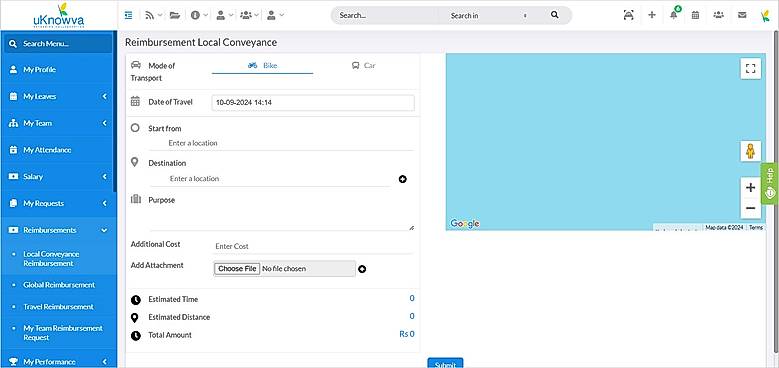Click the Reimbursement Local Conveyance heading
The image size is (779, 368).
[201, 43]
